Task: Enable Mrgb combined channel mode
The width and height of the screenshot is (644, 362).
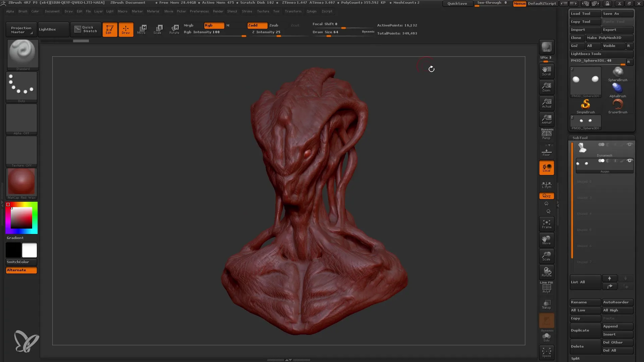Action: tap(188, 25)
